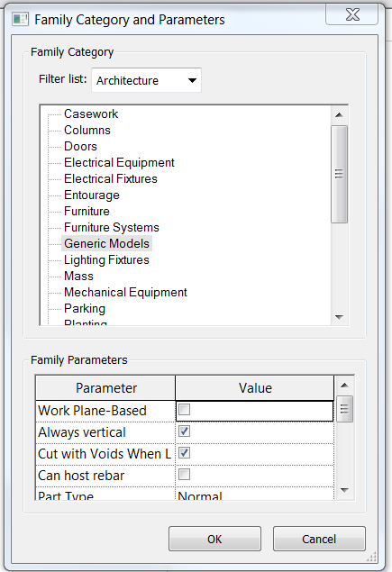The image size is (392, 572).
Task: Select Mechanical Equipment category
Action: (x=125, y=293)
